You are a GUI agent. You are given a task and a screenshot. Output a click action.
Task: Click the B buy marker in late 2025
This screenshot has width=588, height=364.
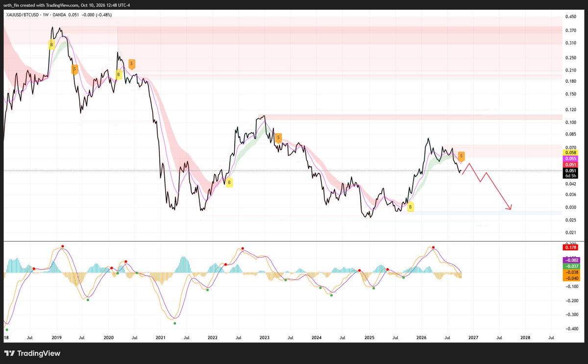click(411, 207)
